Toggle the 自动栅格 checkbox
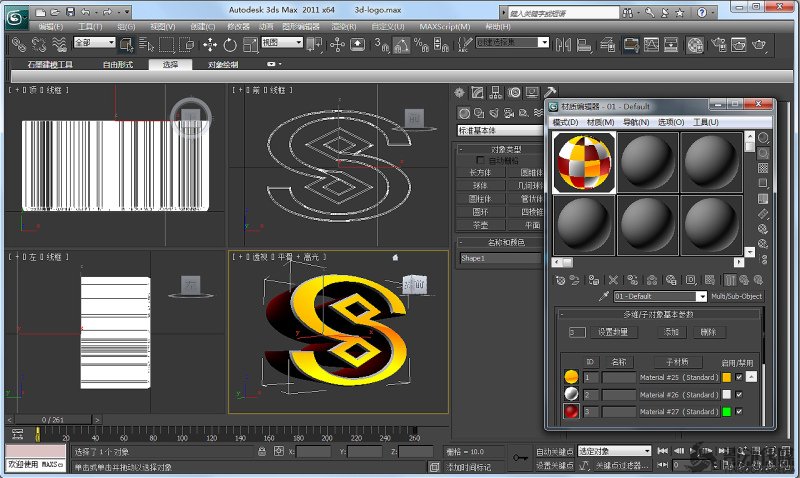The height and width of the screenshot is (478, 800). (x=481, y=160)
